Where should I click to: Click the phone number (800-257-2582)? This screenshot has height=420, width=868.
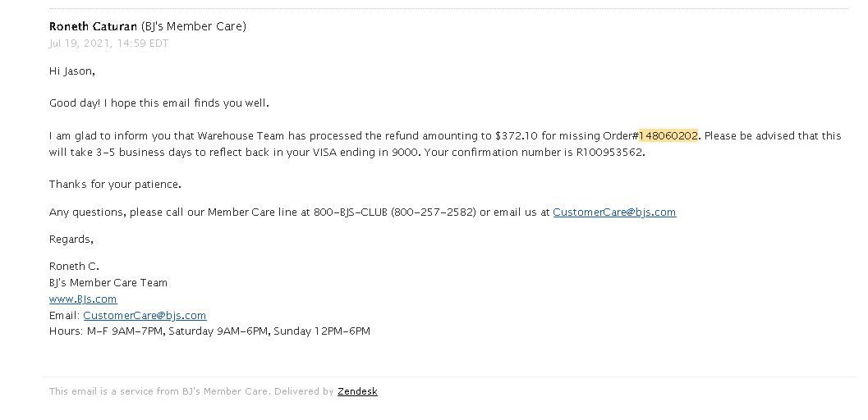434,212
